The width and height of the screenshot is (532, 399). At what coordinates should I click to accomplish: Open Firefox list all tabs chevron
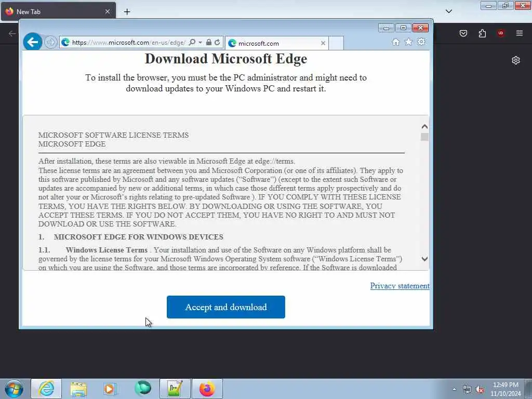pyautogui.click(x=449, y=11)
